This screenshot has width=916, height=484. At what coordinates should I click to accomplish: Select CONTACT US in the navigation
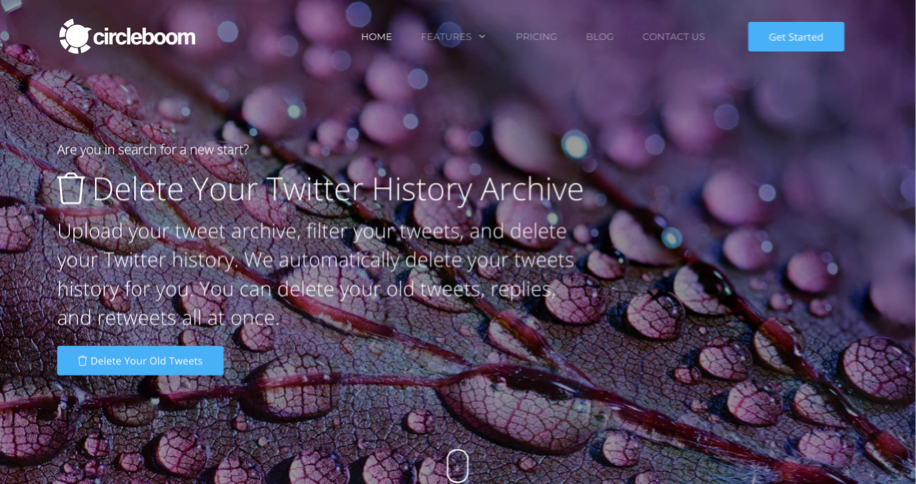click(x=674, y=36)
